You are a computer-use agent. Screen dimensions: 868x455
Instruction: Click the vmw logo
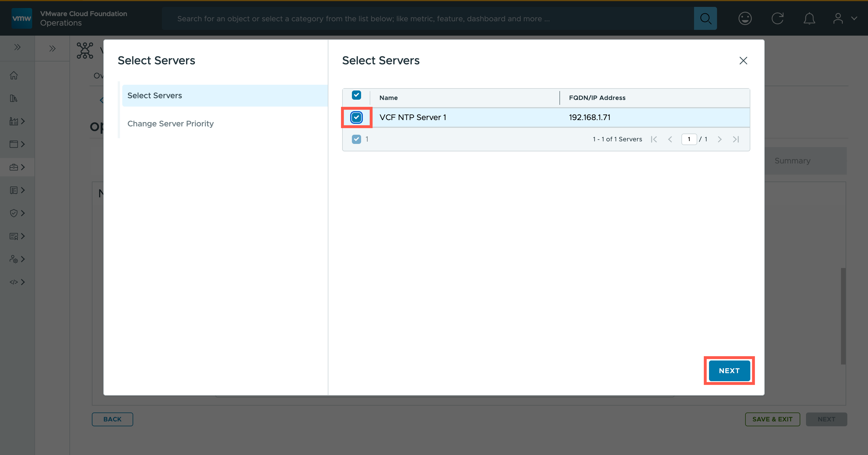[x=22, y=18]
